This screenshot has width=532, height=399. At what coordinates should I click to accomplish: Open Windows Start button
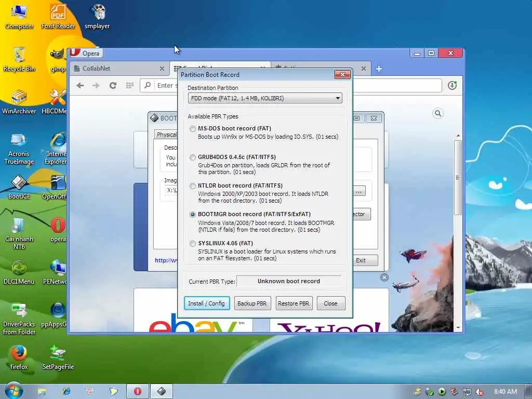click(x=14, y=391)
